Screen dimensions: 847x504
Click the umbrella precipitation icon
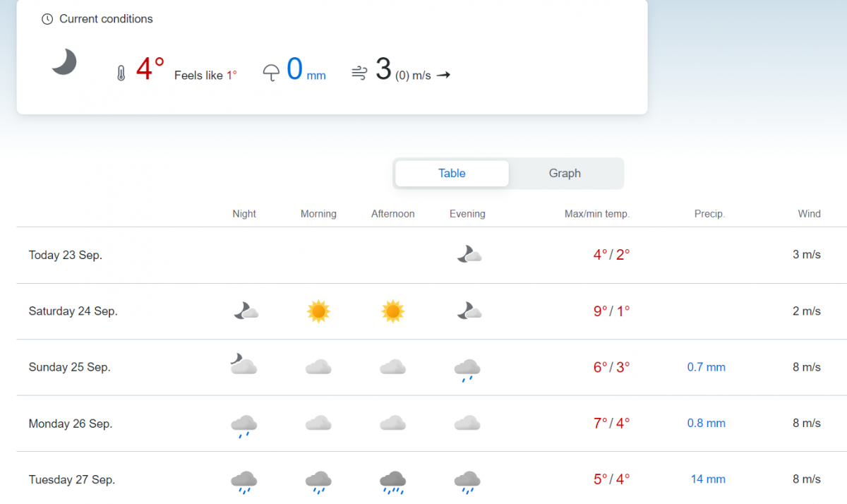271,73
